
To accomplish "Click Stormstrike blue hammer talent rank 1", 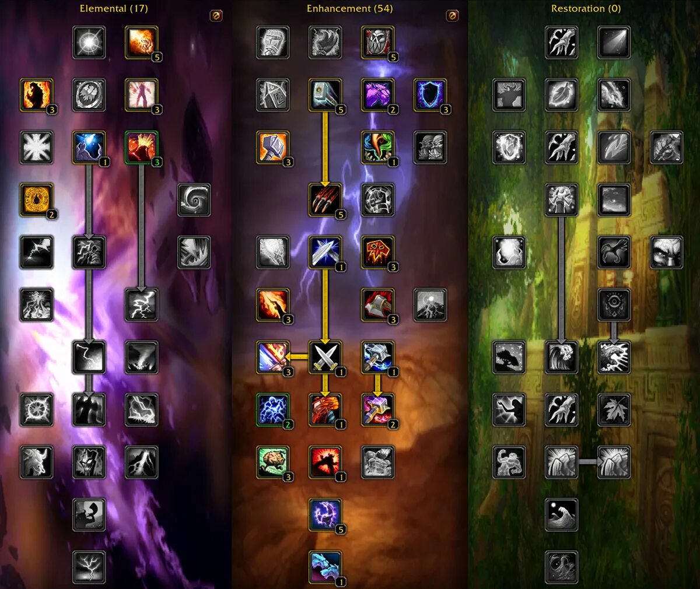I will point(378,357).
